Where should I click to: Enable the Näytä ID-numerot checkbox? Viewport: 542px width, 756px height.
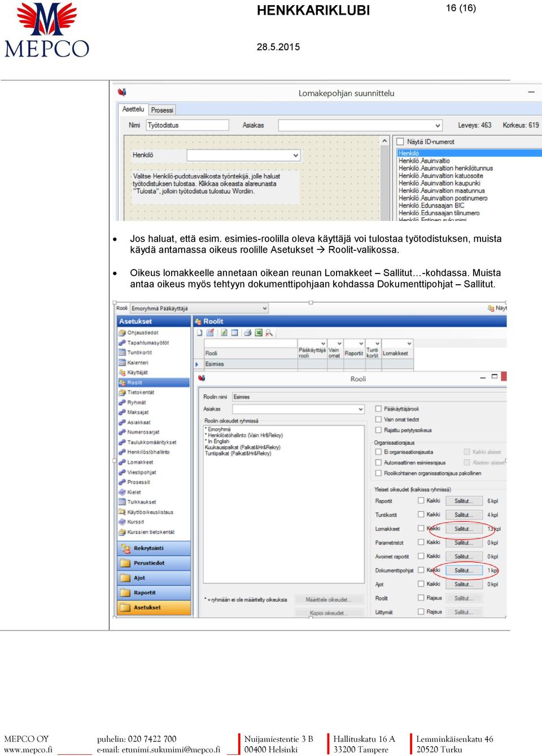[400, 142]
